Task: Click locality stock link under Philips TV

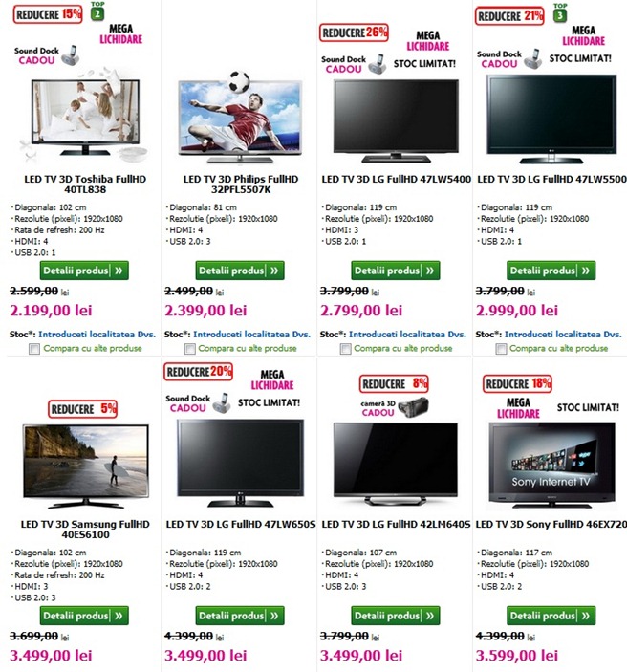Action: coord(251,335)
